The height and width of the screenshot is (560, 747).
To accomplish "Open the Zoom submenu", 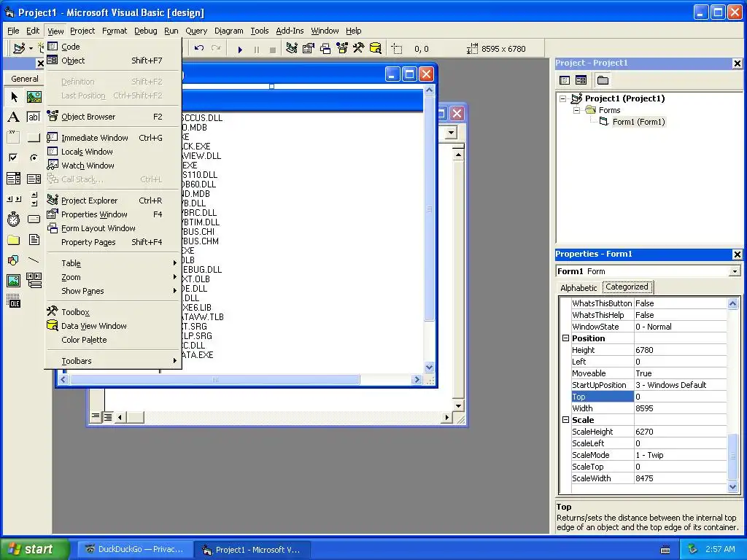I will (x=113, y=277).
